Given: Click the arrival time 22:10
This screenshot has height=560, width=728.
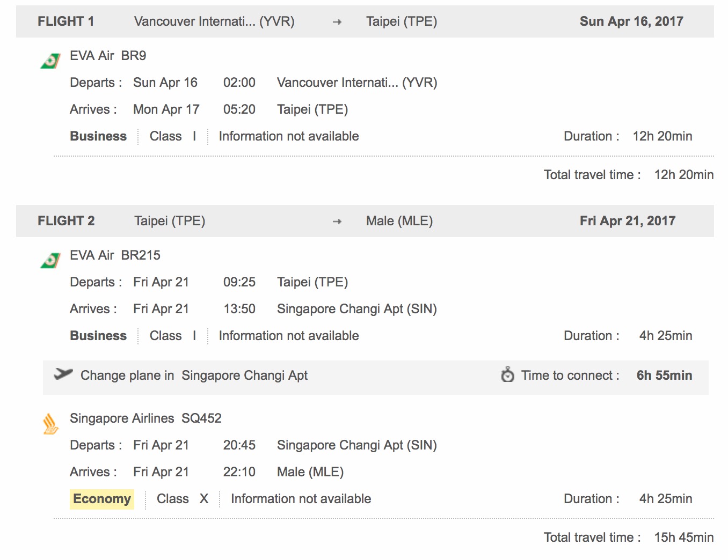Looking at the screenshot, I should 239,472.
